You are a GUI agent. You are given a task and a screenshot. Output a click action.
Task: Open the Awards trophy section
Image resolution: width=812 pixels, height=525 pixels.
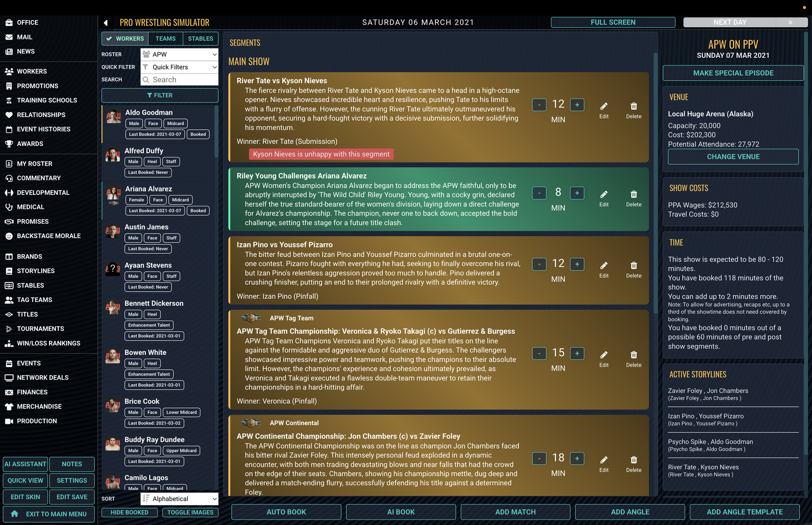click(x=30, y=144)
